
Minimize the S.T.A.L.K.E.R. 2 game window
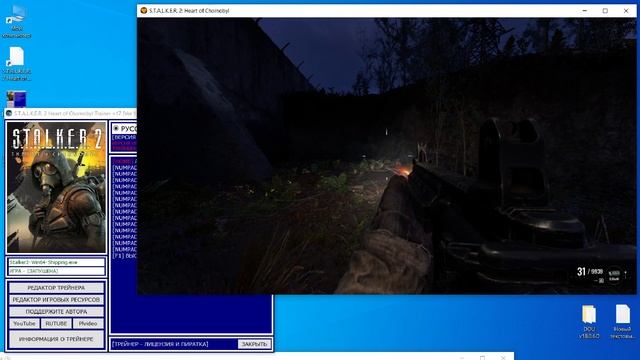[x=584, y=11]
